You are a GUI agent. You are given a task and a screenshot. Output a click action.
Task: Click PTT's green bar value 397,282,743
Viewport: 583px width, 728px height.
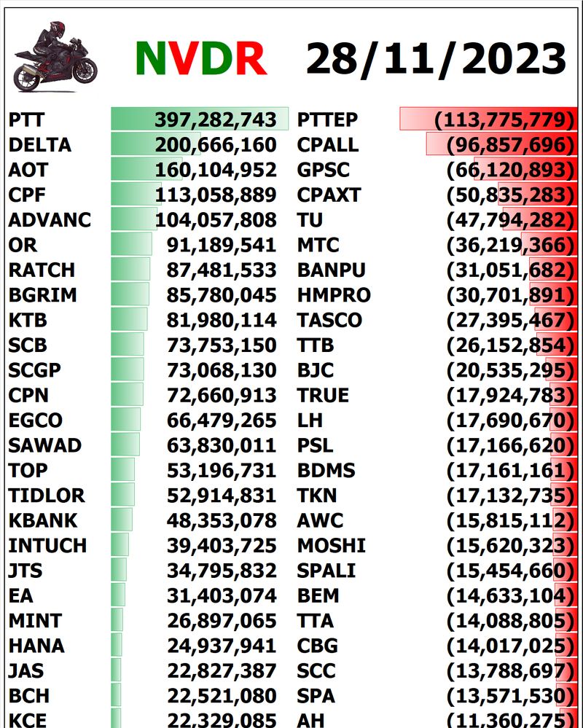pyautogui.click(x=216, y=120)
